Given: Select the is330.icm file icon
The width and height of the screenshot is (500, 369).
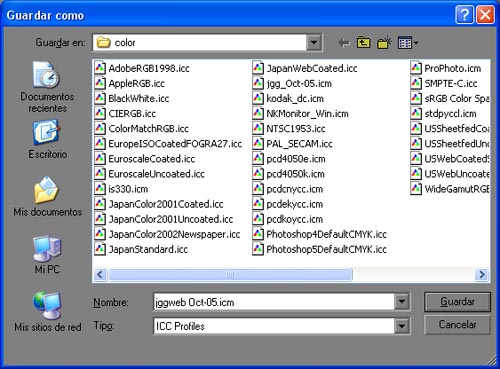Looking at the screenshot, I should (100, 189).
